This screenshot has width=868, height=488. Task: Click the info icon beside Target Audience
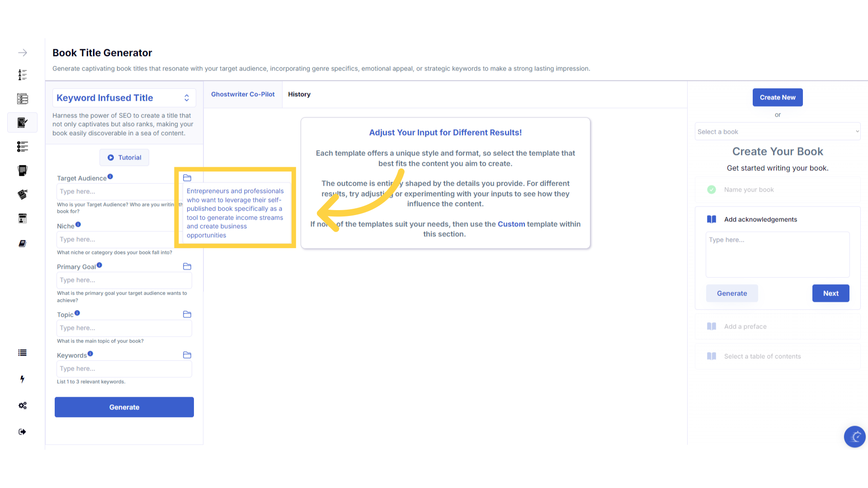tap(110, 177)
